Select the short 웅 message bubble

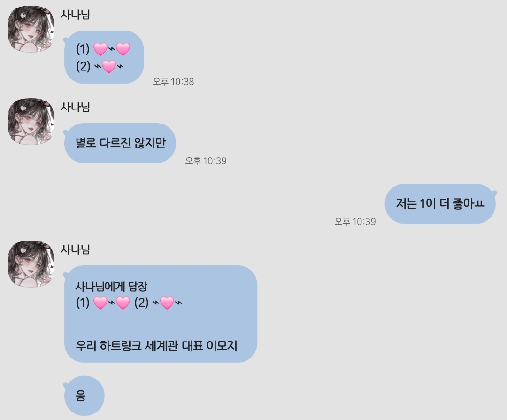pos(84,396)
